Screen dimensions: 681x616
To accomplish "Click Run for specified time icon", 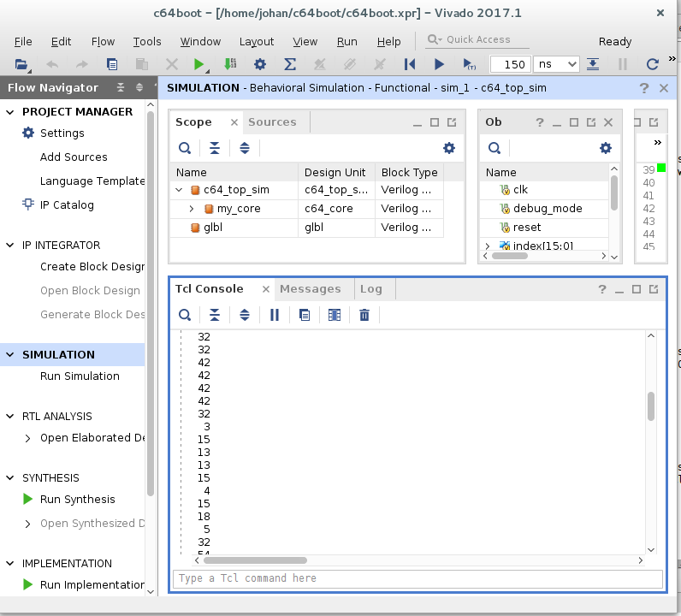I will tap(469, 64).
